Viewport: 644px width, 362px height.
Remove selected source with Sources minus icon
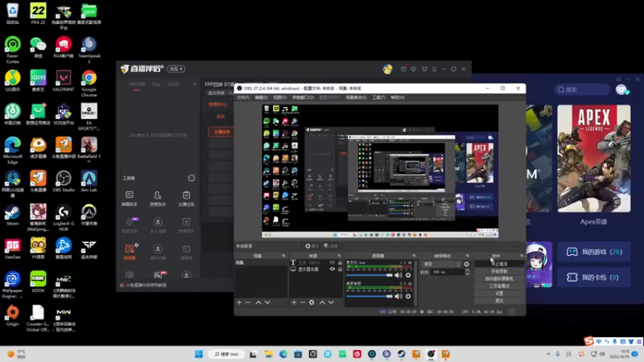303,302
